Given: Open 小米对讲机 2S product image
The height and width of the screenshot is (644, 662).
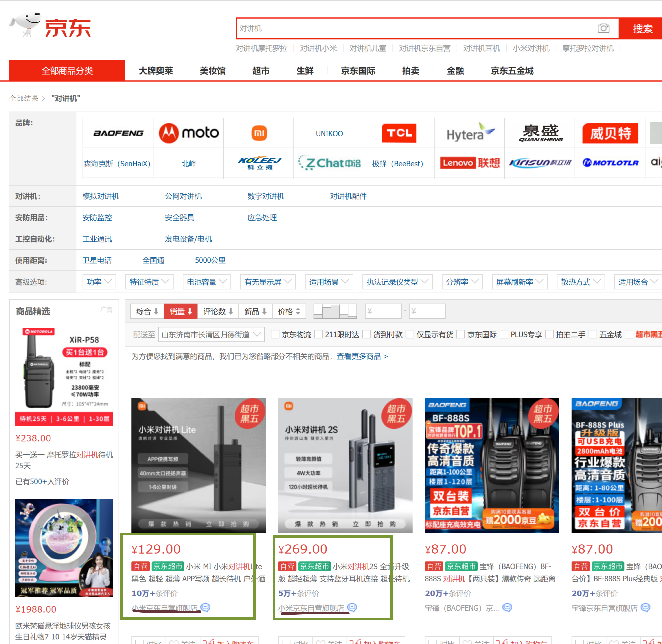Looking at the screenshot, I should coord(345,465).
